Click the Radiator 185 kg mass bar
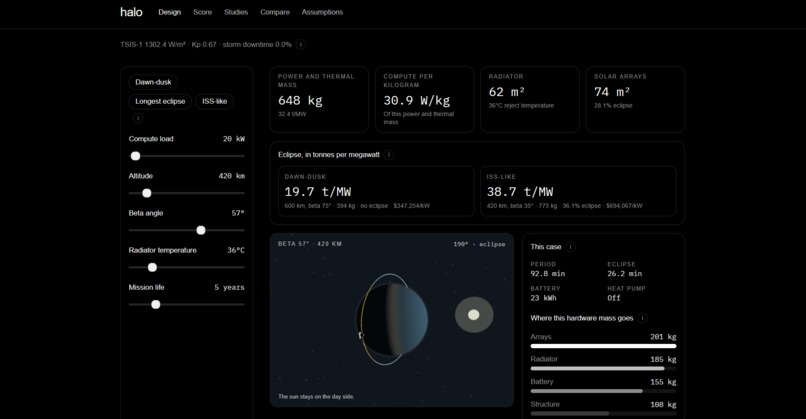This screenshot has height=419, width=806. click(x=603, y=369)
